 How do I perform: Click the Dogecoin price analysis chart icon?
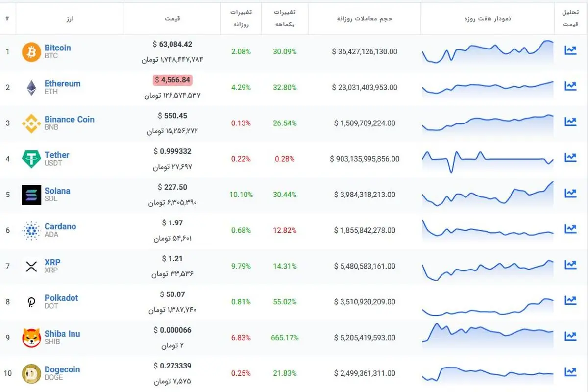coord(570,372)
